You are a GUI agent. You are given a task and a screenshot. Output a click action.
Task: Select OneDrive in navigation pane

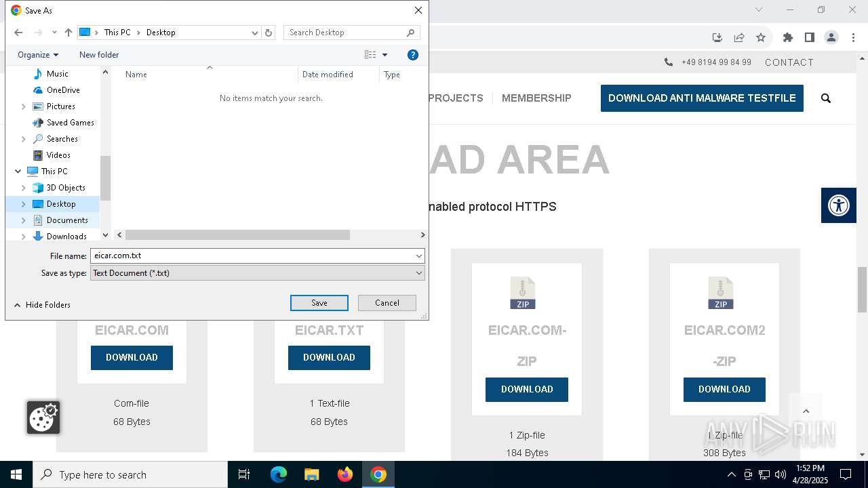point(63,90)
